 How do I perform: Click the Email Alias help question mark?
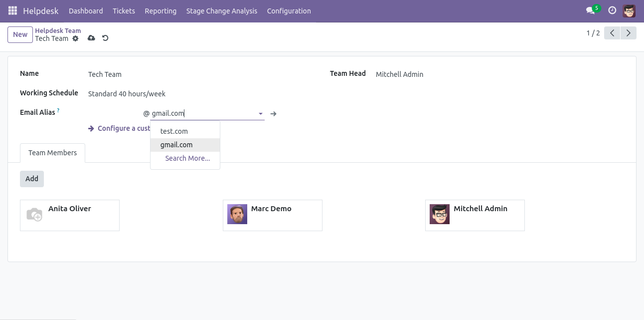(58, 110)
